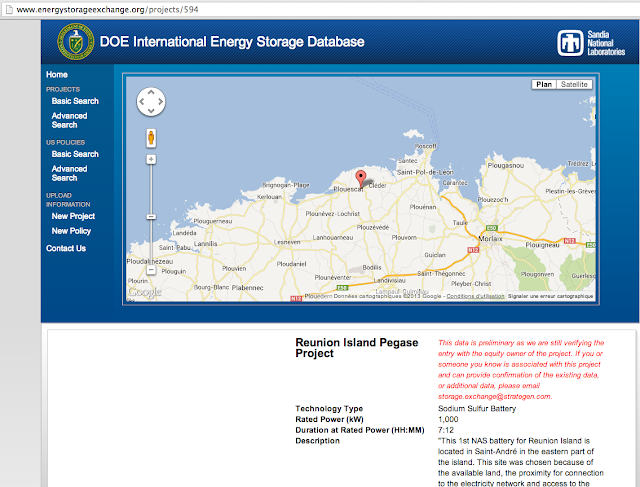This screenshot has height=487, width=640.
Task: Pan the map up with top arrow
Action: [x=151, y=93]
